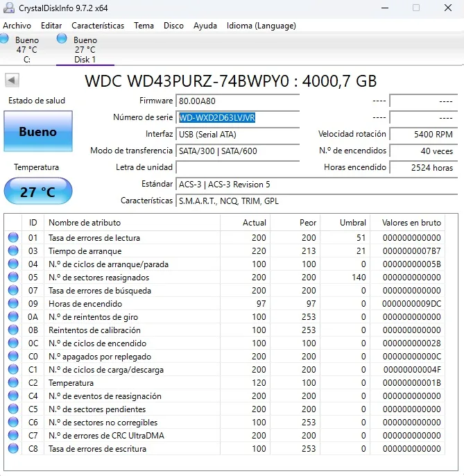Click status orb for Tasa de errores de escritura
Image resolution: width=464 pixels, height=476 pixels.
pyautogui.click(x=13, y=449)
